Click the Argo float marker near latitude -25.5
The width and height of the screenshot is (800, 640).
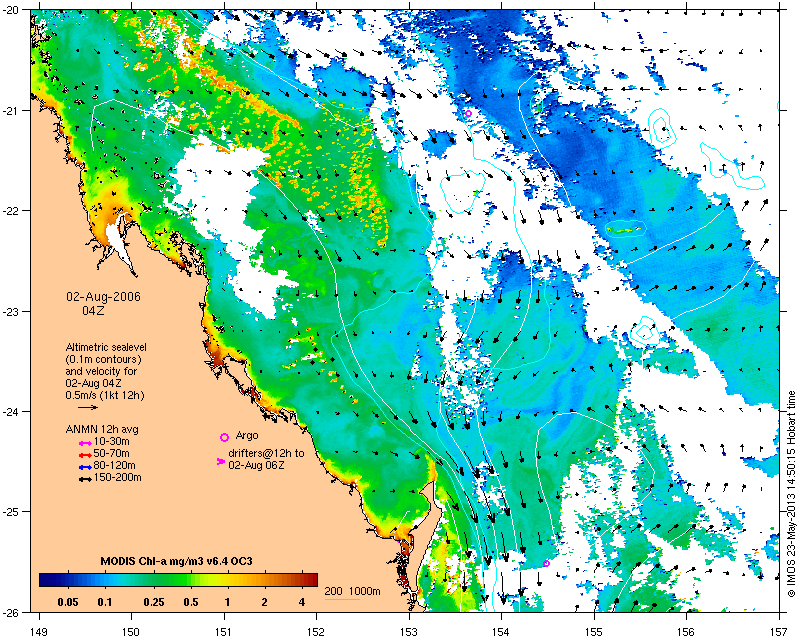pyautogui.click(x=546, y=563)
